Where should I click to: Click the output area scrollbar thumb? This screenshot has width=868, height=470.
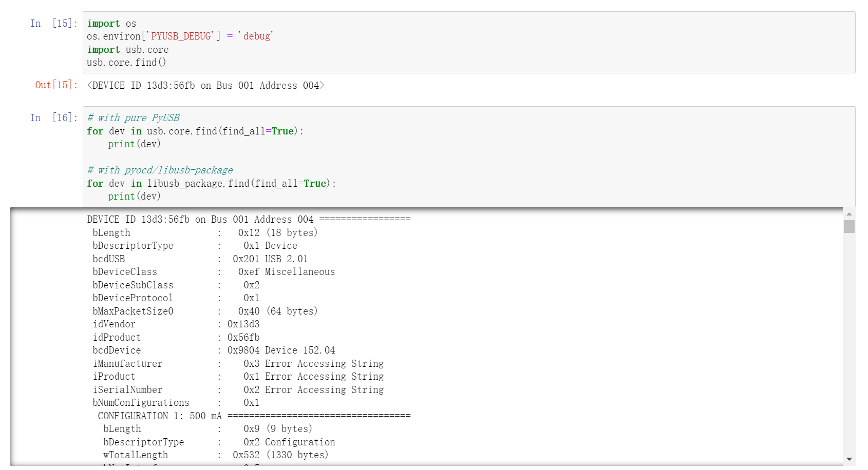849,226
